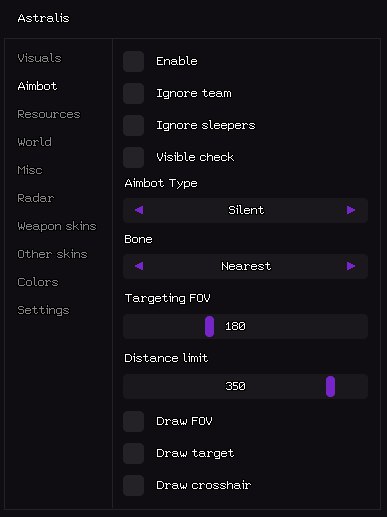
Task: Toggle the Ignore sleepers checkbox
Action: [133, 126]
